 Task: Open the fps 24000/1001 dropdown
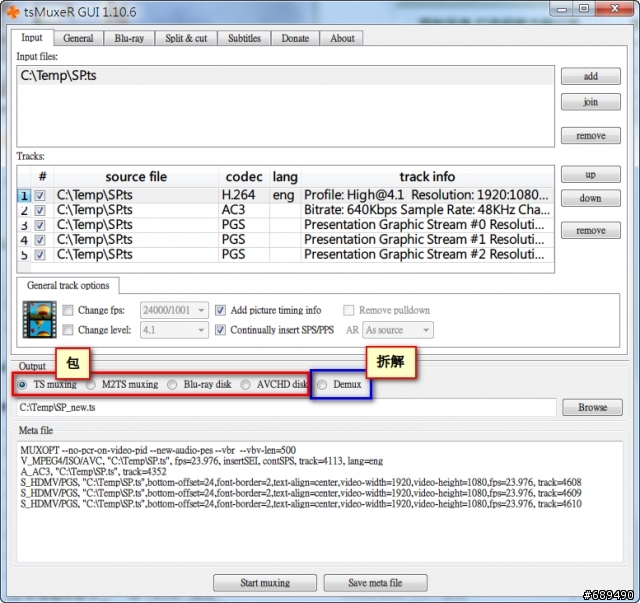click(174, 310)
